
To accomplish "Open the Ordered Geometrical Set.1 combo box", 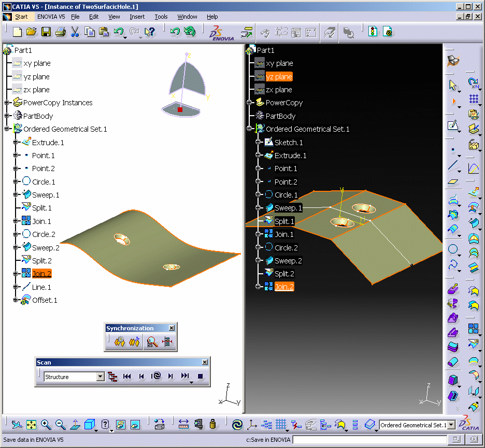I will 451,425.
